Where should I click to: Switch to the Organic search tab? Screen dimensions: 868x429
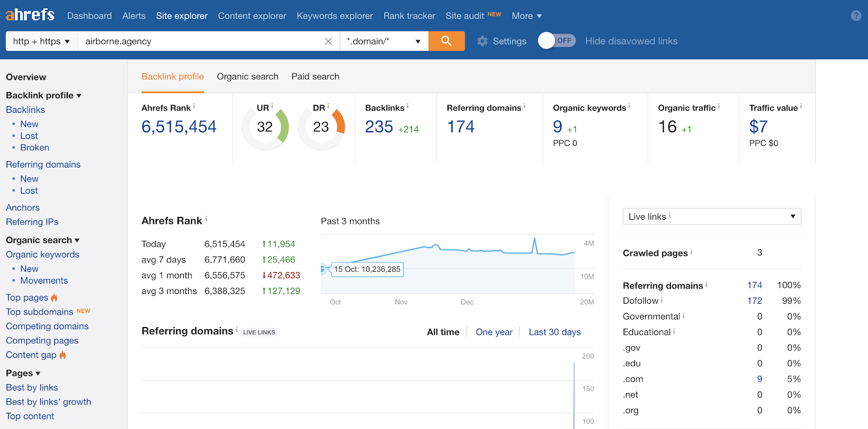[247, 76]
